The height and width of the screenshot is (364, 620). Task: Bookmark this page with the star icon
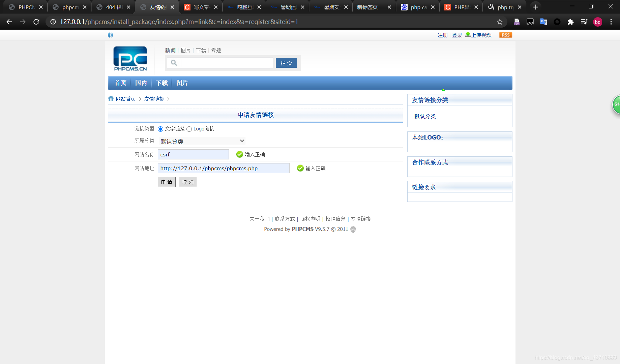[x=500, y=22]
